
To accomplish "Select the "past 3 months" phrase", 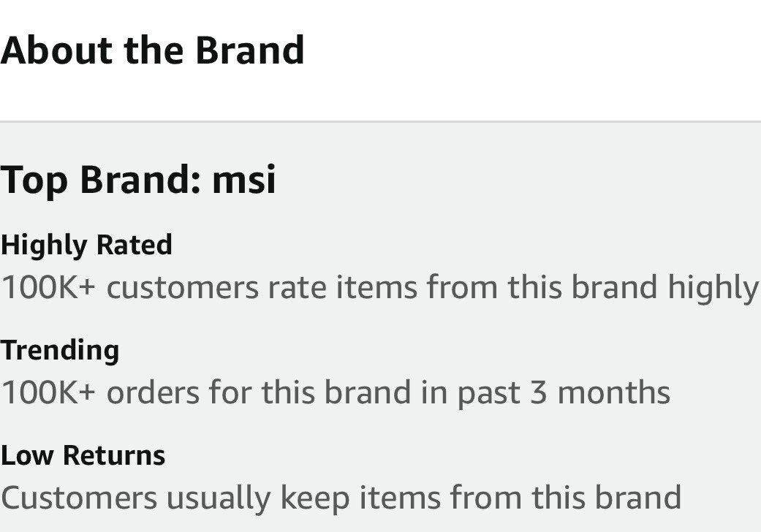I will [564, 393].
